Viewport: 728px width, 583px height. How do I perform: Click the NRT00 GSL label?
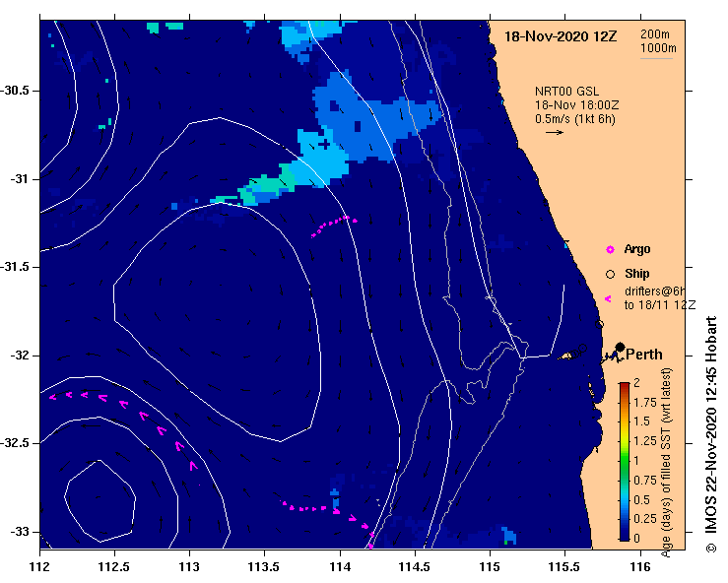point(566,92)
